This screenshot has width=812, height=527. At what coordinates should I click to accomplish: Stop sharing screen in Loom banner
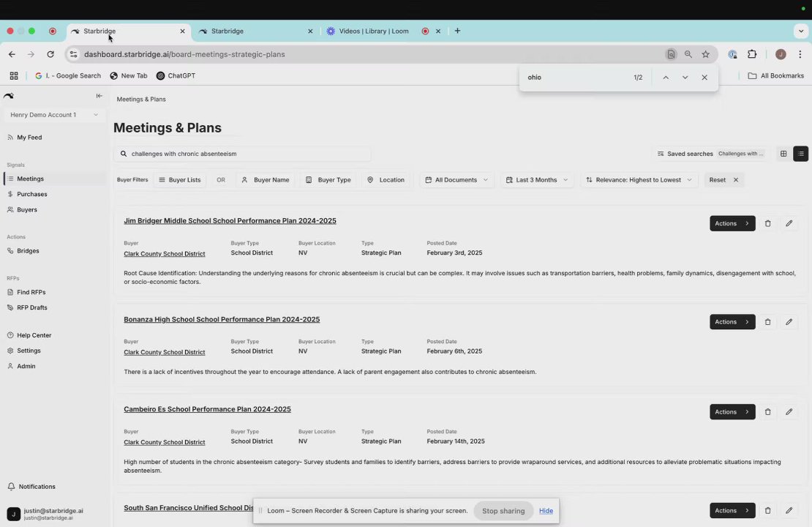click(x=503, y=511)
